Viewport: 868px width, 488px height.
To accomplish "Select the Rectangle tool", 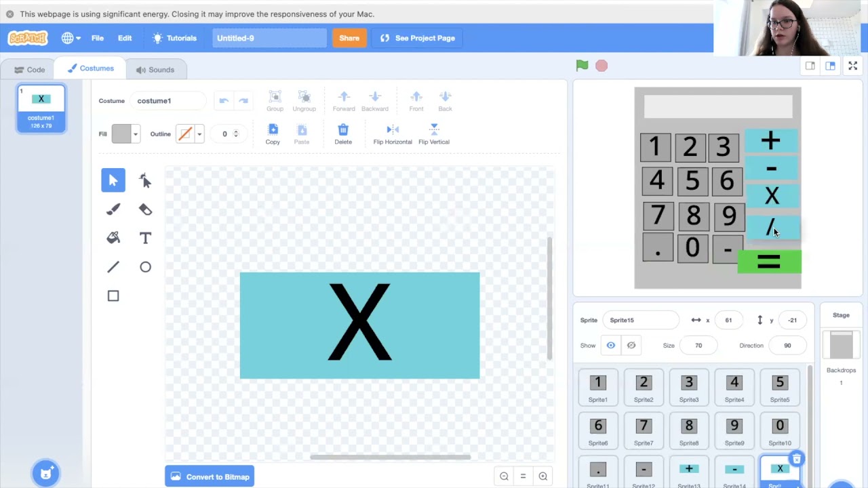I will click(113, 296).
